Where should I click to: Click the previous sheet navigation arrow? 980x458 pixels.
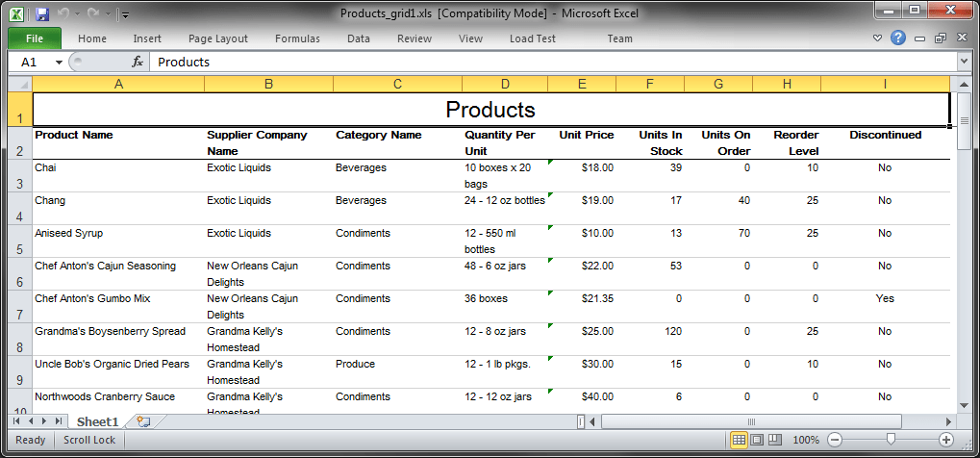30,421
